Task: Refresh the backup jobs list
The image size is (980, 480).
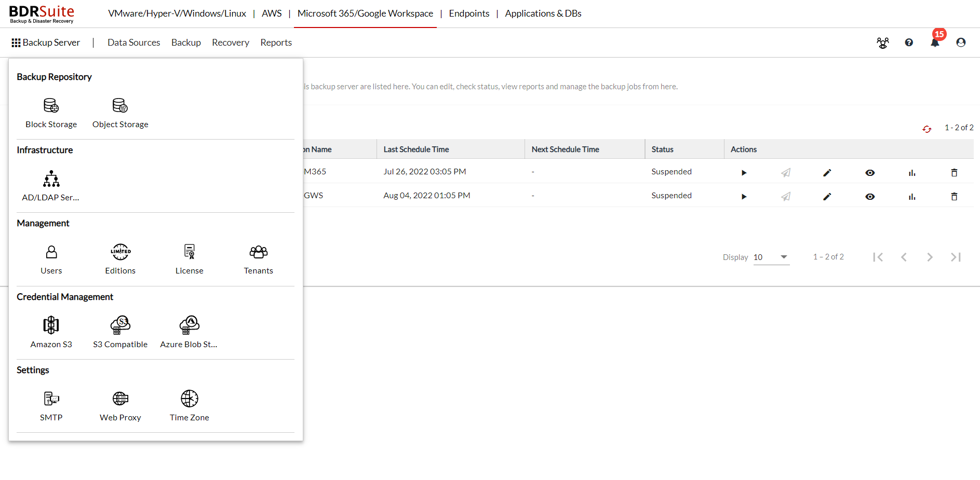Action: (927, 129)
